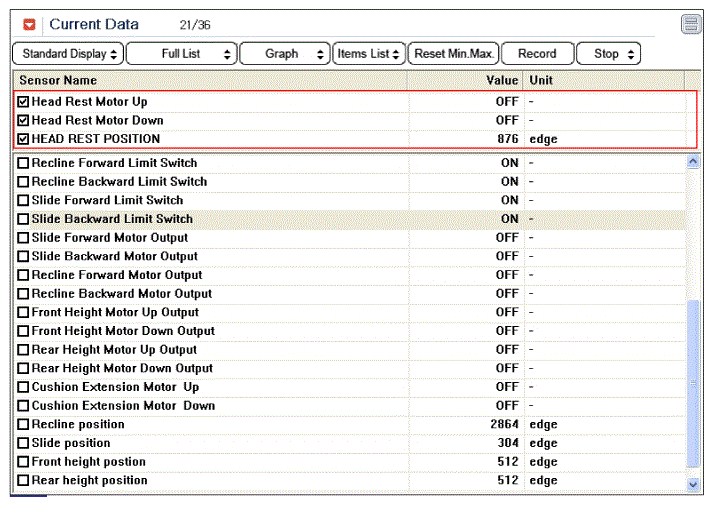This screenshot has width=713, height=506.
Task: Uncheck Head Rest Motor Up checkbox
Action: 23,102
